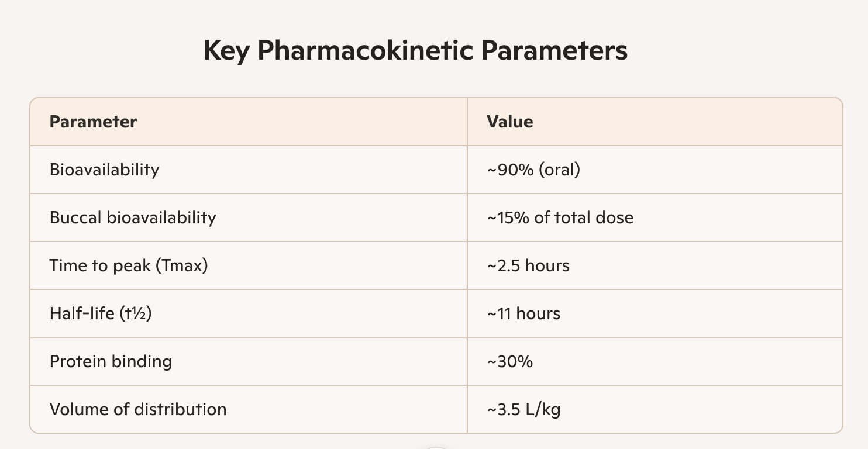Click the "Protein binding" row label
The height and width of the screenshot is (449, 868).
pos(111,361)
